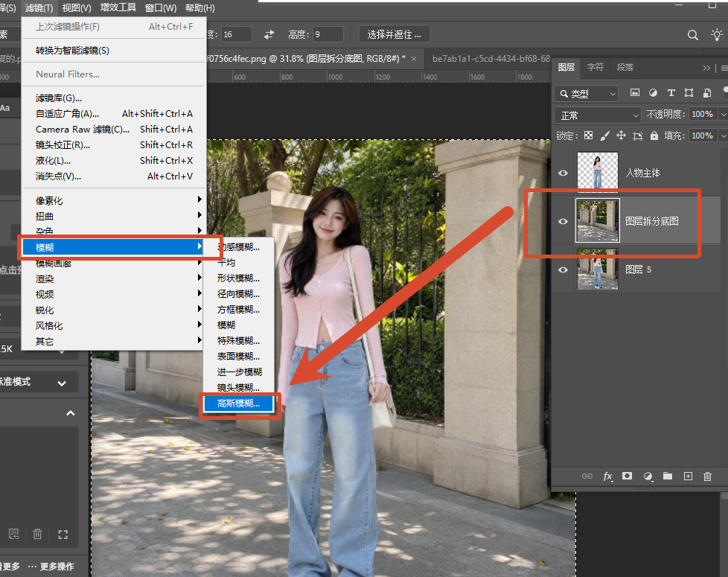Click the 填充 100% value field
Viewport: 728px width, 577px height.
tap(703, 136)
